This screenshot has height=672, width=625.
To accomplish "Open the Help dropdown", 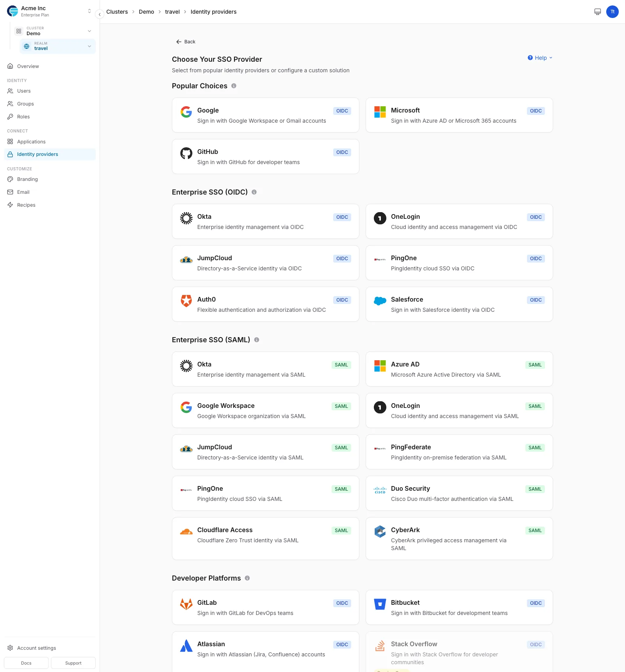I will [540, 58].
